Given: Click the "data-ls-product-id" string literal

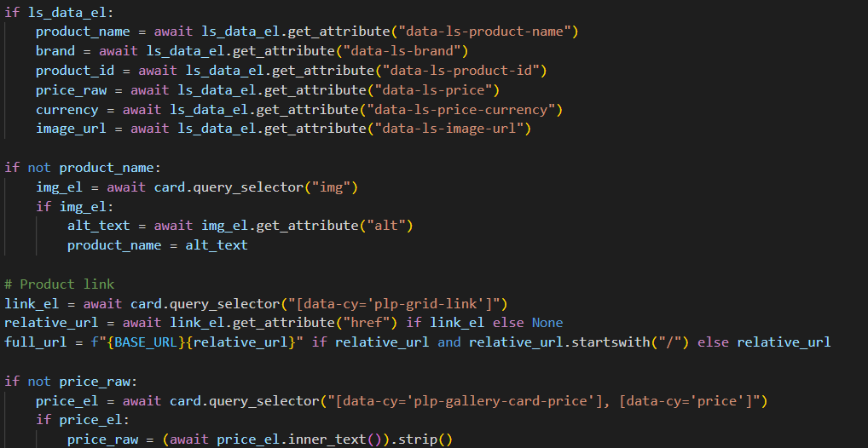Looking at the screenshot, I should click(x=460, y=70).
